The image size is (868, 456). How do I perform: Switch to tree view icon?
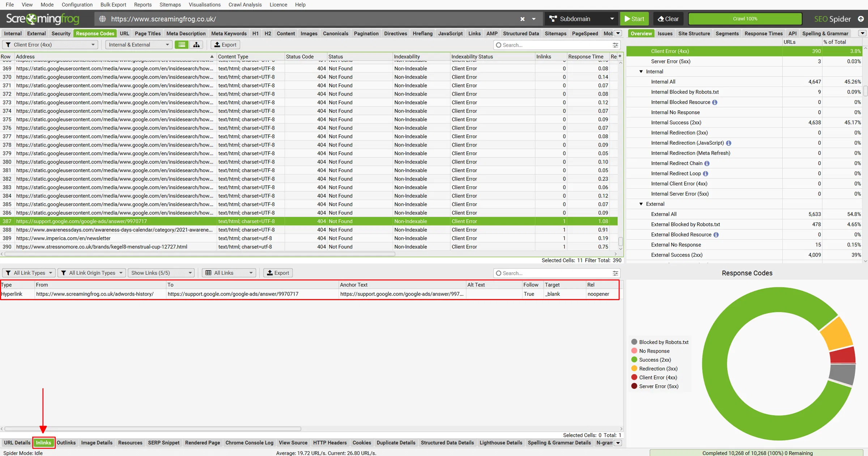coord(196,45)
